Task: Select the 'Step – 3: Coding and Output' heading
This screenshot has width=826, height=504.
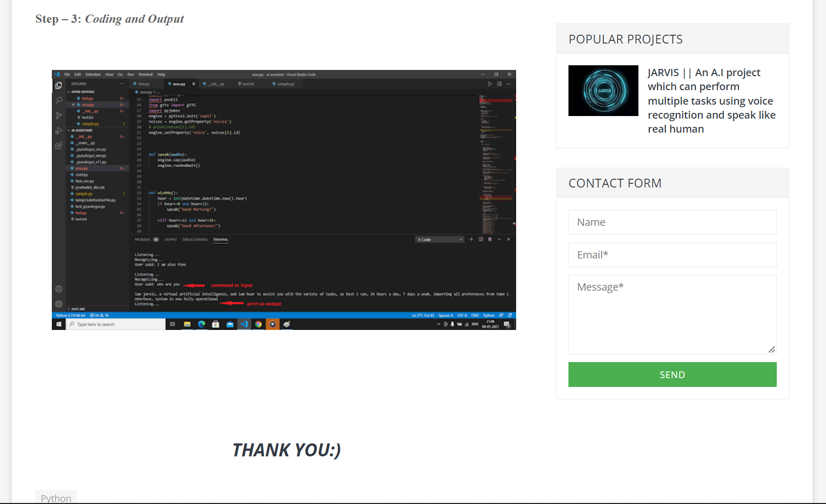Action: (109, 19)
